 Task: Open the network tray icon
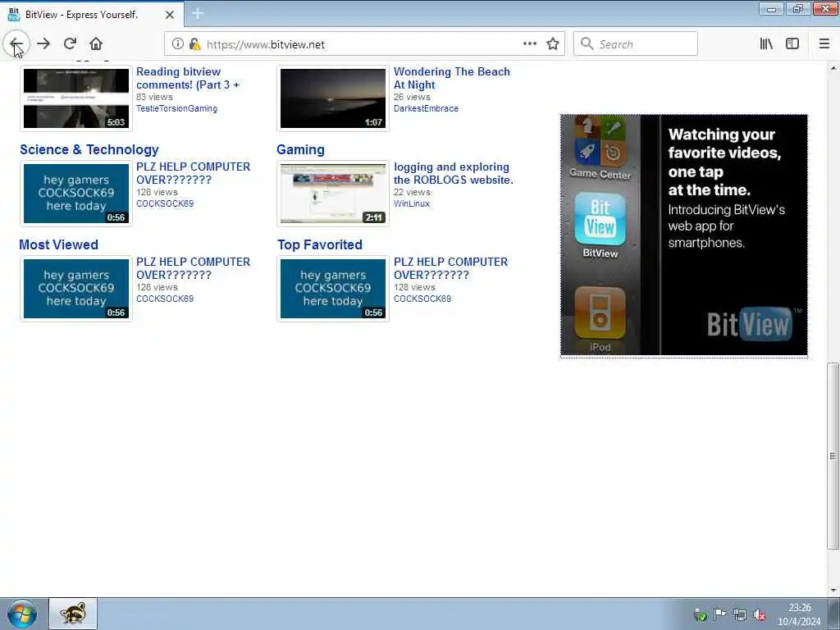[740, 614]
